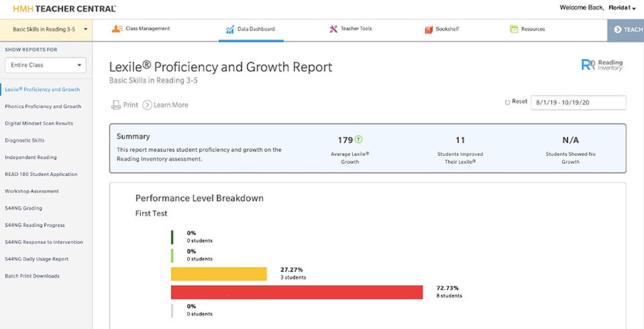
Task: Click the First Test label
Action: coord(151,214)
